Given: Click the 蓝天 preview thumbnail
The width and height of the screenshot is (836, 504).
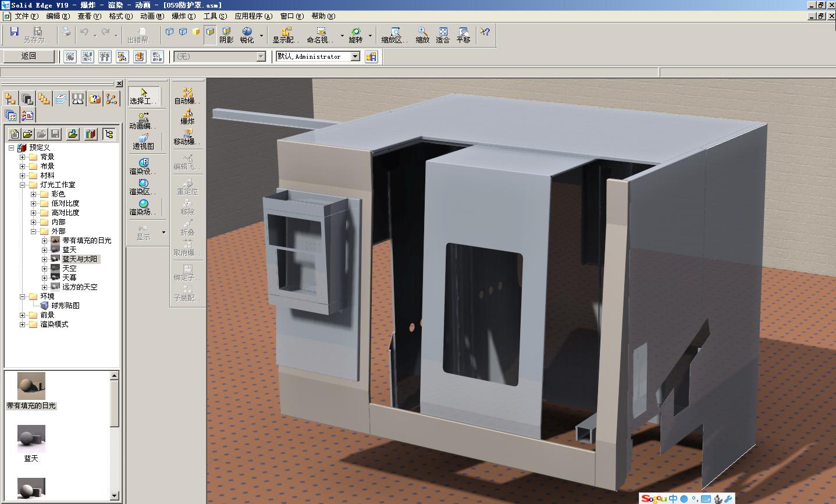Looking at the screenshot, I should point(31,439).
